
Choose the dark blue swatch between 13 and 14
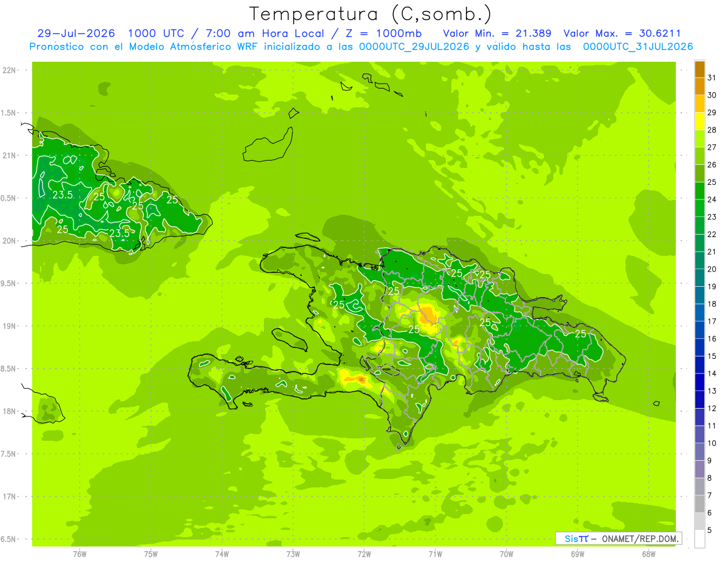[699, 382]
